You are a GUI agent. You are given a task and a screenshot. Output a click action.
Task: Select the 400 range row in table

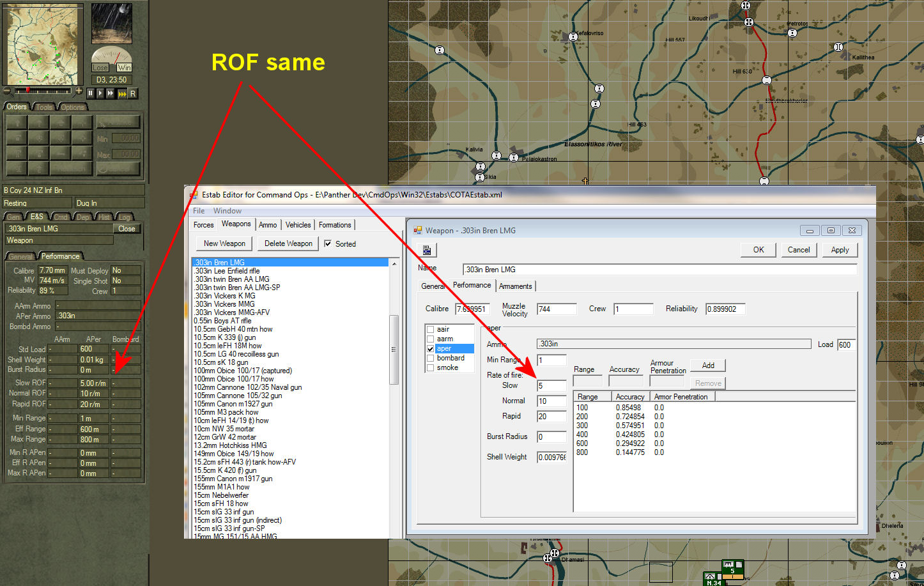tap(714, 435)
